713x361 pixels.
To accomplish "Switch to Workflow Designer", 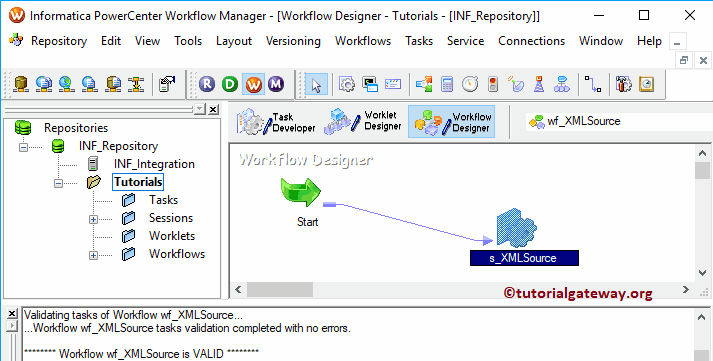I will point(452,122).
